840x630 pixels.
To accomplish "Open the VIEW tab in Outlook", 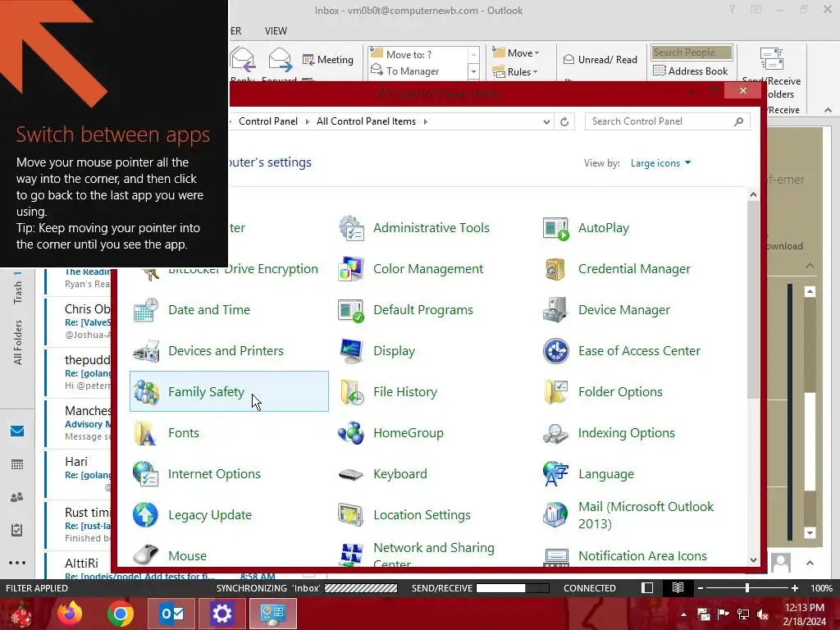I will 276,31.
